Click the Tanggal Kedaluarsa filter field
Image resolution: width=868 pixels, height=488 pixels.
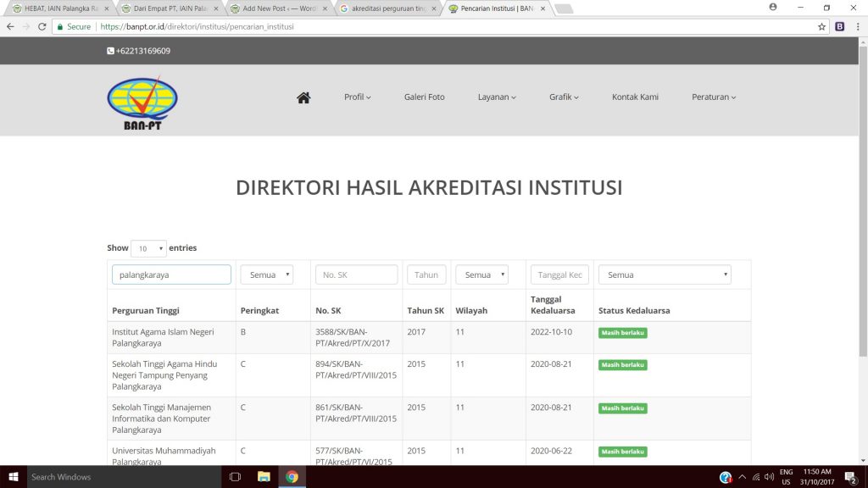coord(559,274)
